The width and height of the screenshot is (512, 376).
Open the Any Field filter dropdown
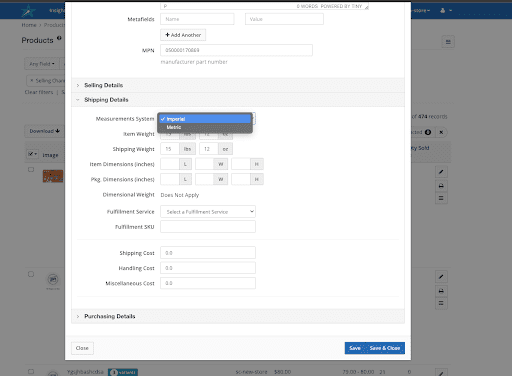pos(42,64)
